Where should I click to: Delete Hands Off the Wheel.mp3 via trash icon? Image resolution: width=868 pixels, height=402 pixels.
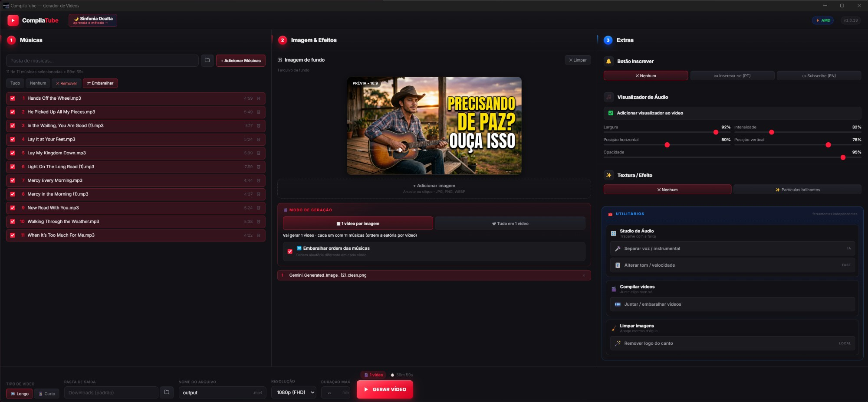tap(259, 98)
